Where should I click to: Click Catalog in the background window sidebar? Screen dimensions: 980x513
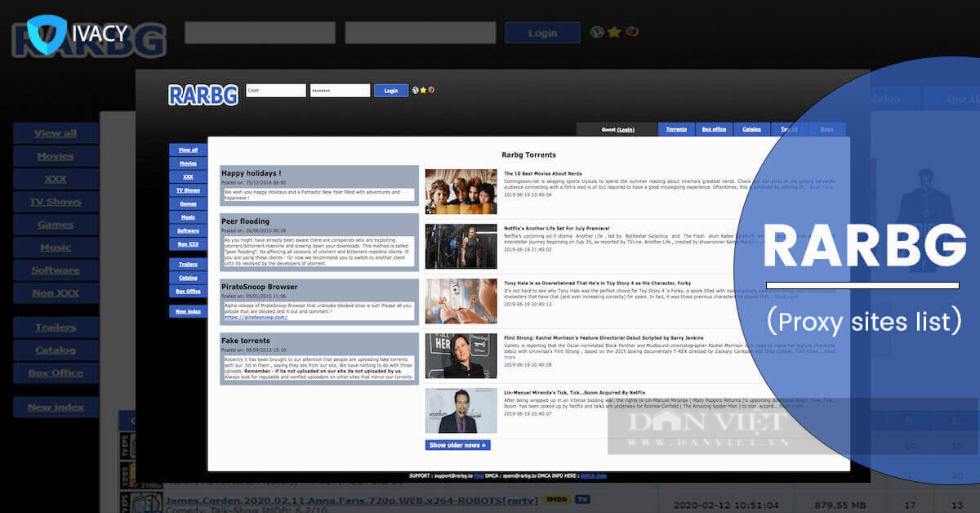[x=56, y=350]
